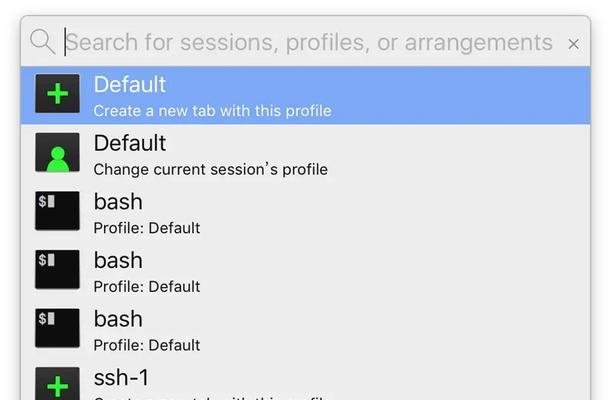This screenshot has width=611, height=400.
Task: Select the first bash session terminal icon
Action: (57, 211)
